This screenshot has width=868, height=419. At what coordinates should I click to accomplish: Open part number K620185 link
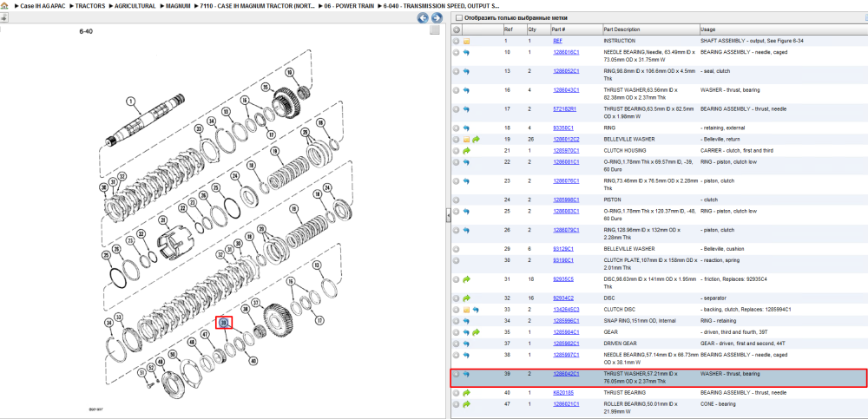(x=563, y=393)
